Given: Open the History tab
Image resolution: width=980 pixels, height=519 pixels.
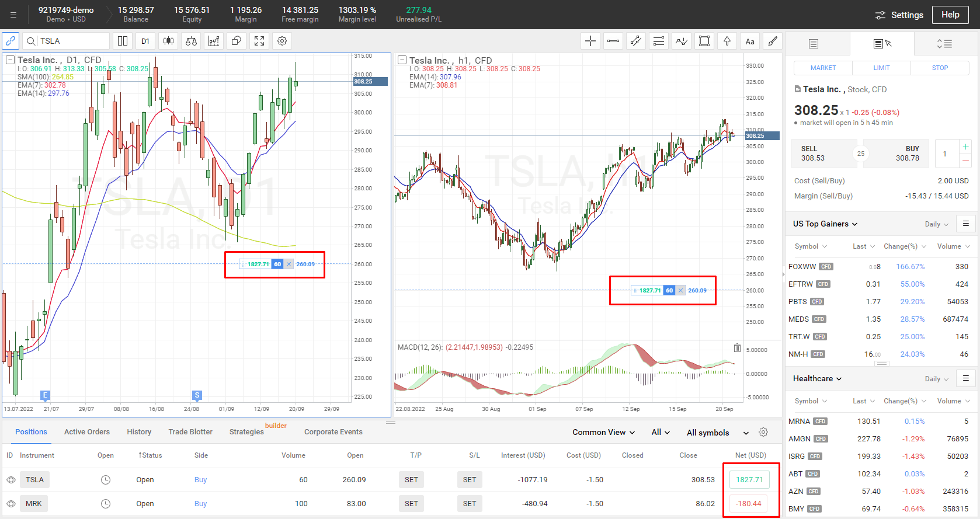Looking at the screenshot, I should (x=139, y=432).
